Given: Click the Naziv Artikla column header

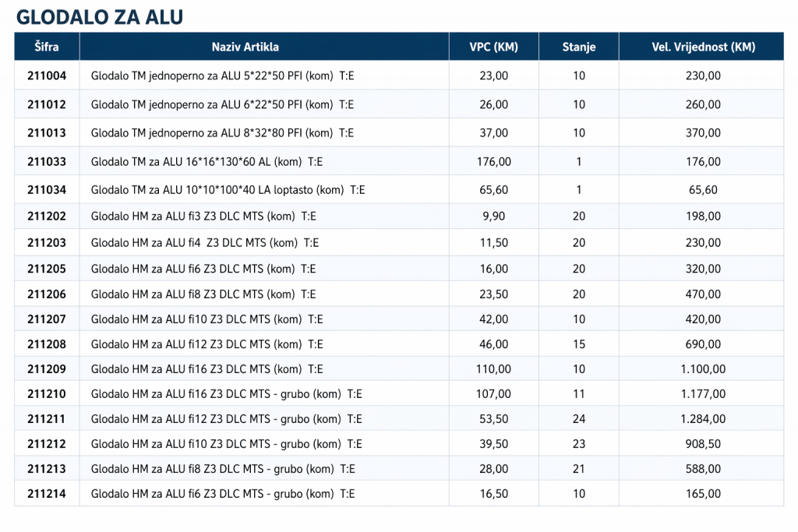Looking at the screenshot, I should tap(245, 47).
